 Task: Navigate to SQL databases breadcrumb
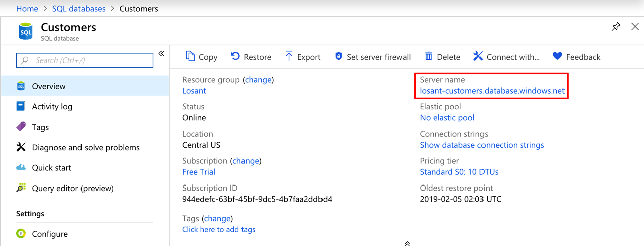(79, 9)
